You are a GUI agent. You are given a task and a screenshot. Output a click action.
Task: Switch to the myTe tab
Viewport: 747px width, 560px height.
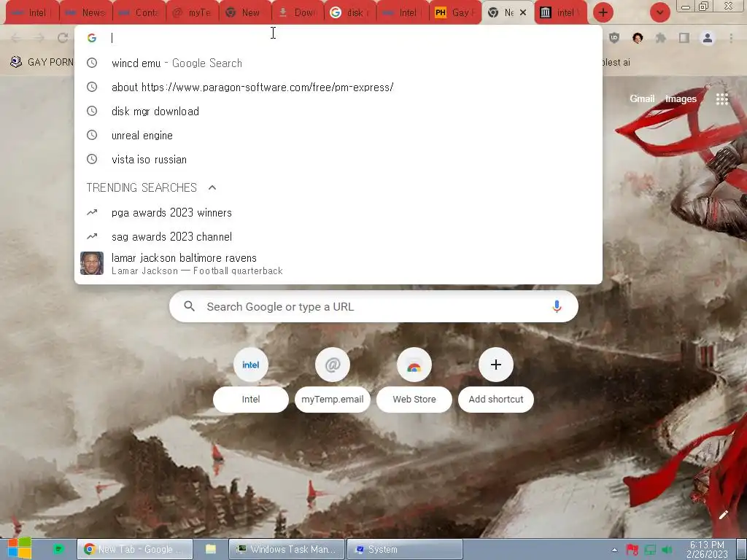[193, 13]
